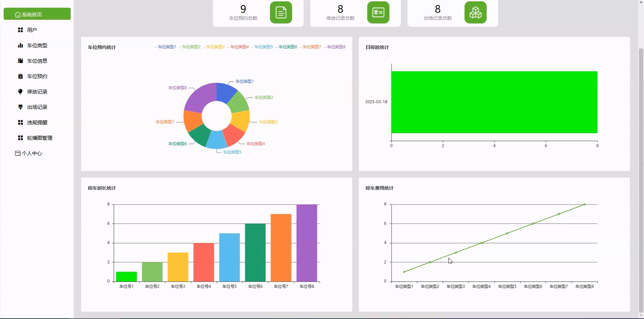
Task: Click the green 2025-03-18 bar
Action: [494, 102]
